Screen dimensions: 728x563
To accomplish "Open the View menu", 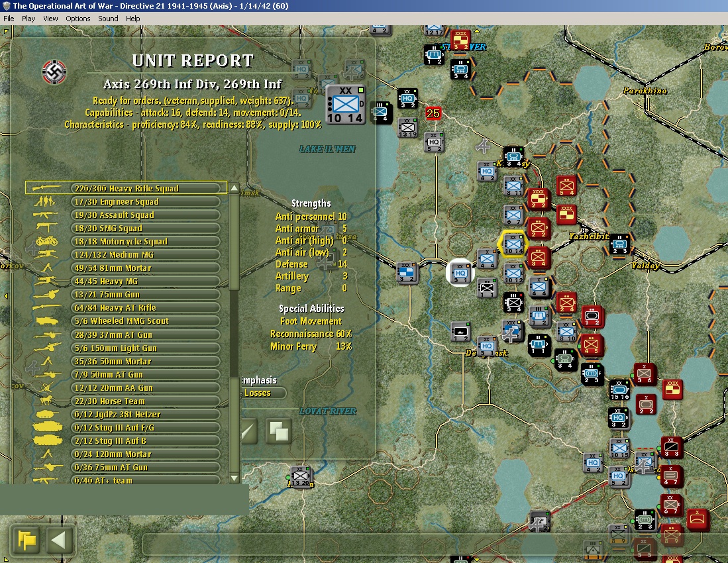I will click(50, 19).
